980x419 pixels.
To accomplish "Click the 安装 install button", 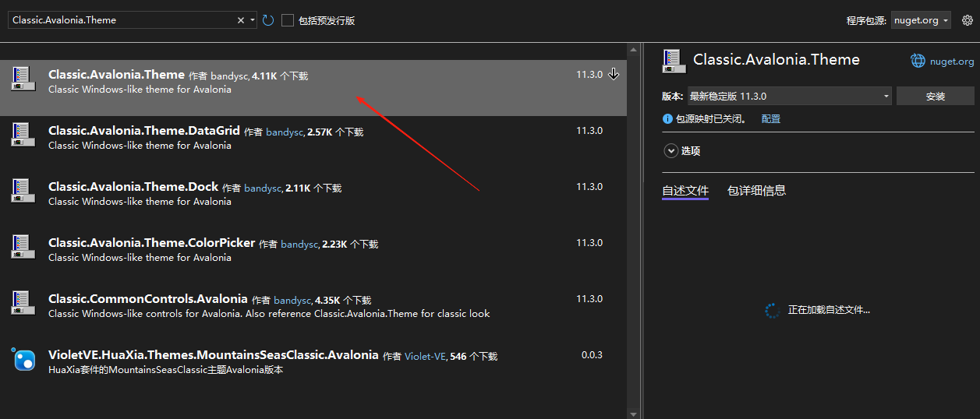I will [x=936, y=96].
